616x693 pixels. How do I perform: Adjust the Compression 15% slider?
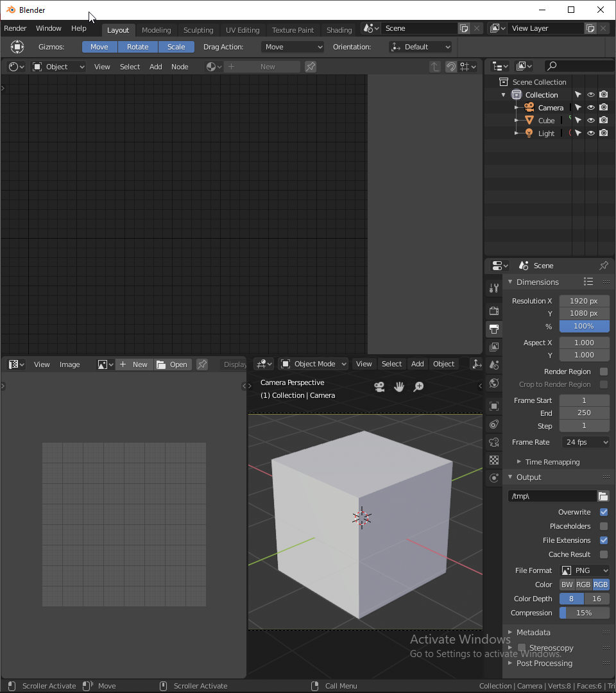pos(584,613)
